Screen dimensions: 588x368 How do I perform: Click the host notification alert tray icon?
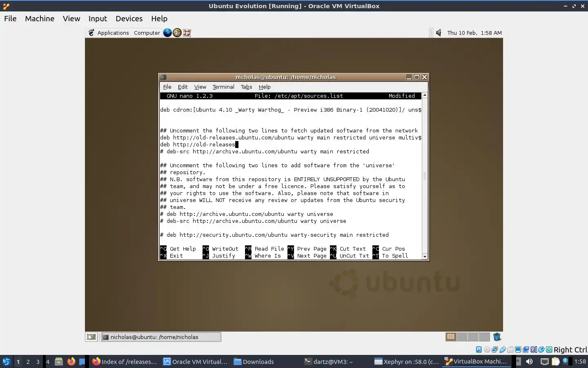(x=566, y=361)
